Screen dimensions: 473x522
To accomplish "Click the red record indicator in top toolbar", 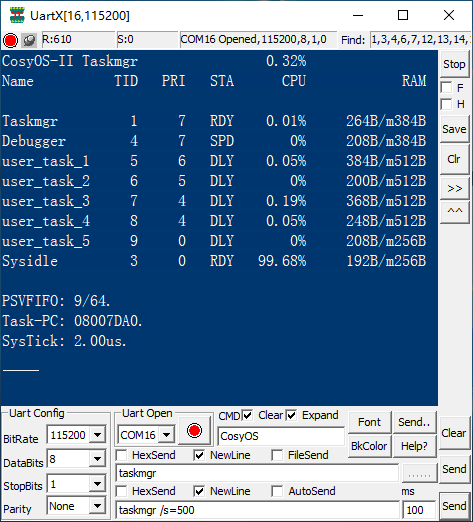I will click(10, 40).
